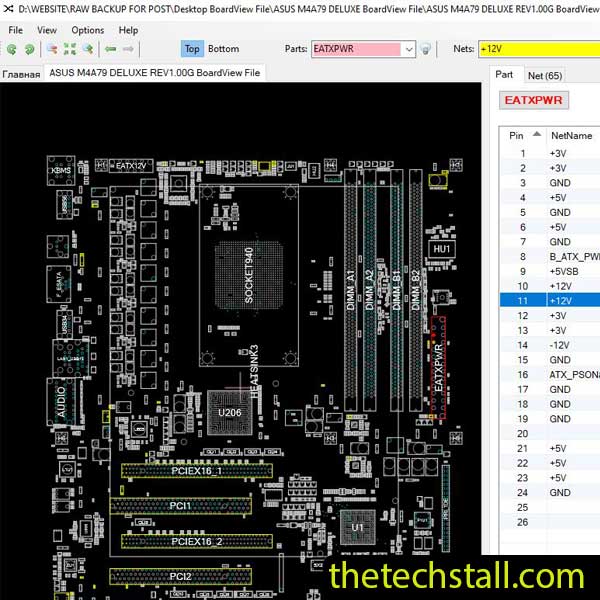Click the AUDIO jack component
This screenshot has width=600, height=600.
coord(61,402)
